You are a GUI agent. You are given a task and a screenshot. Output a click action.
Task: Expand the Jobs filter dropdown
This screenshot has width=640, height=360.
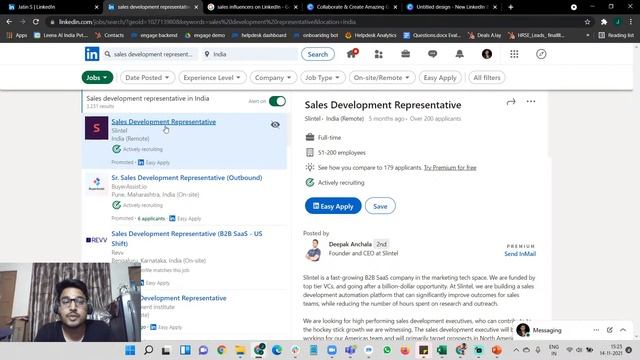point(97,78)
